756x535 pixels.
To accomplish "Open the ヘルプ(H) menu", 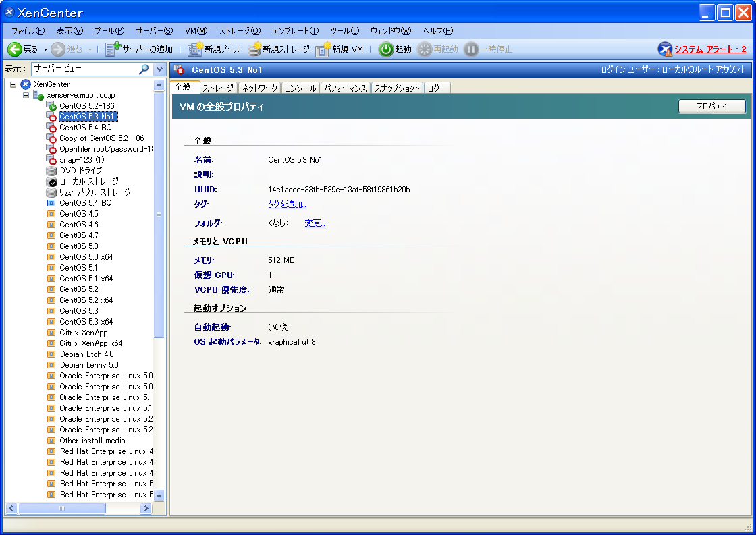I will (438, 31).
